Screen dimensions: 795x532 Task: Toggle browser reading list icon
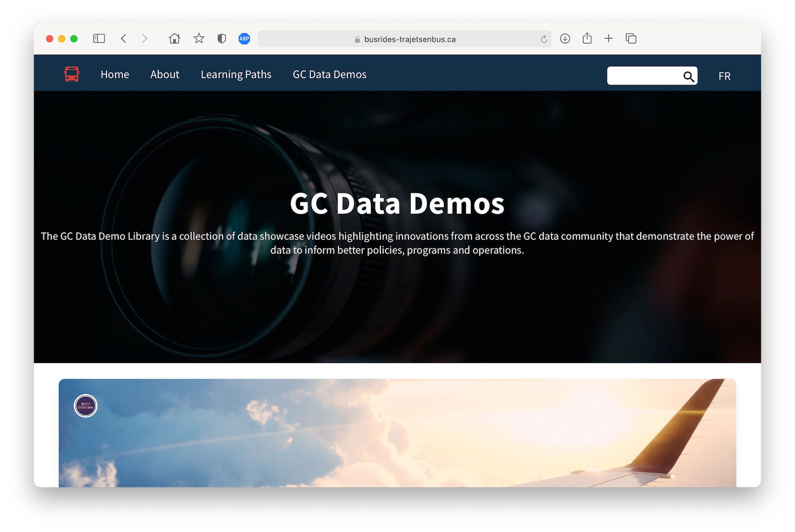(99, 38)
